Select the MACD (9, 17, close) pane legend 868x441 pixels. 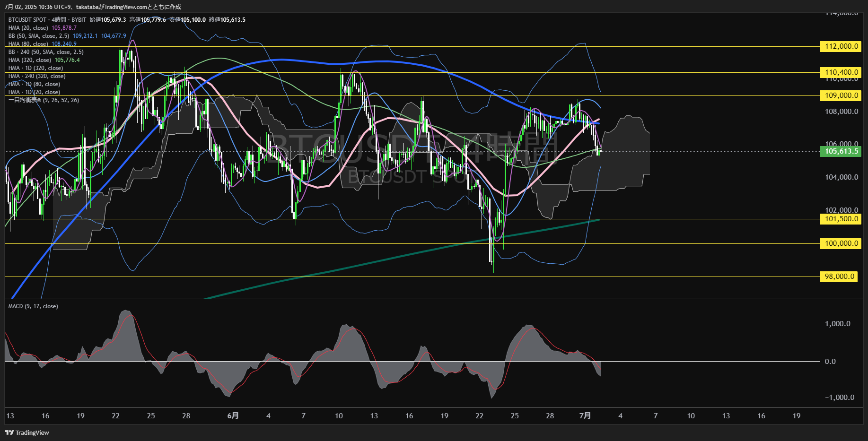pyautogui.click(x=33, y=306)
